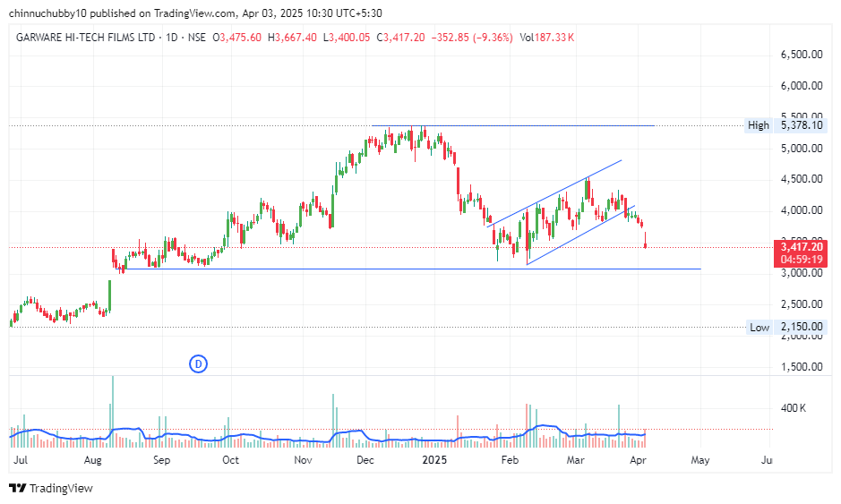841x504 pixels.
Task: Click the 3,000.00 price axis label
Action: 802,273
